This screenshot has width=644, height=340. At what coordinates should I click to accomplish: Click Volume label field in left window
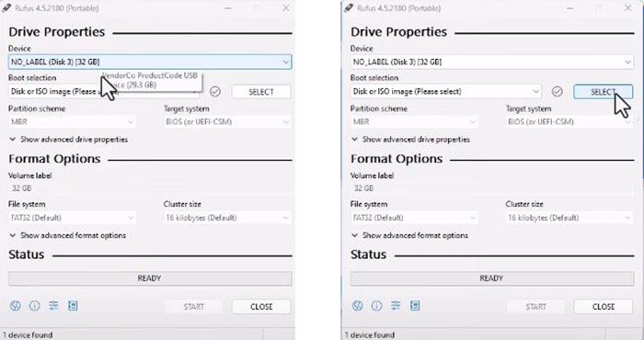pos(150,188)
